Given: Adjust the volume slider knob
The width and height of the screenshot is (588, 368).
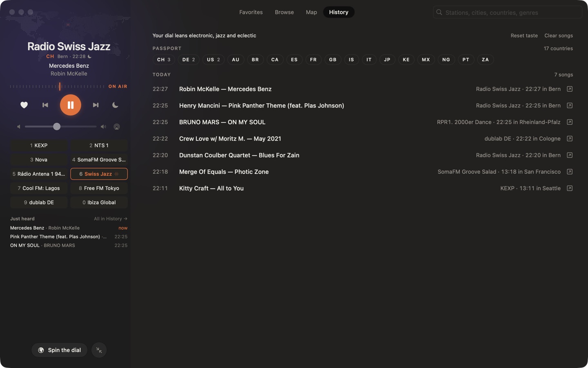Looking at the screenshot, I should [x=57, y=127].
